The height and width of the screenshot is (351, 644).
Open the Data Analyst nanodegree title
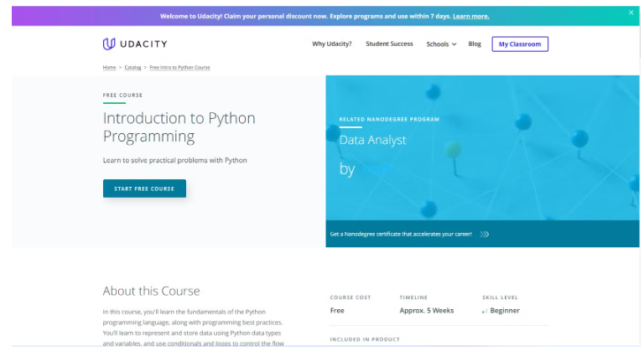coord(372,140)
